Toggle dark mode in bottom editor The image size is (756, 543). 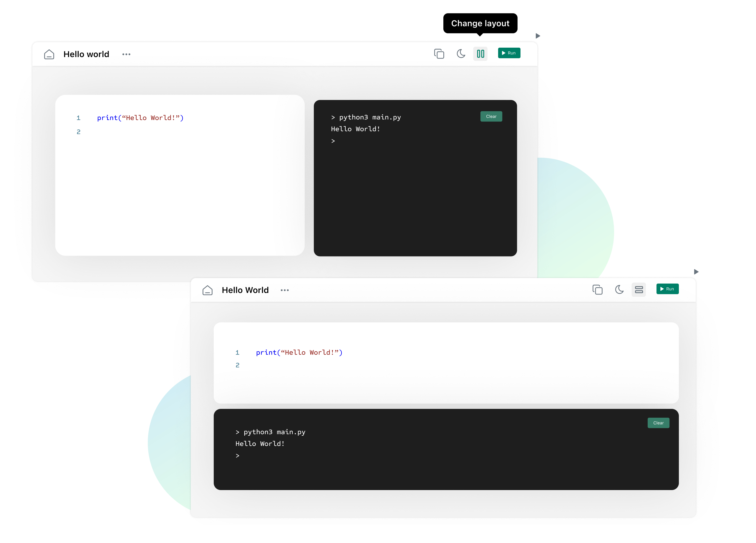pyautogui.click(x=619, y=289)
